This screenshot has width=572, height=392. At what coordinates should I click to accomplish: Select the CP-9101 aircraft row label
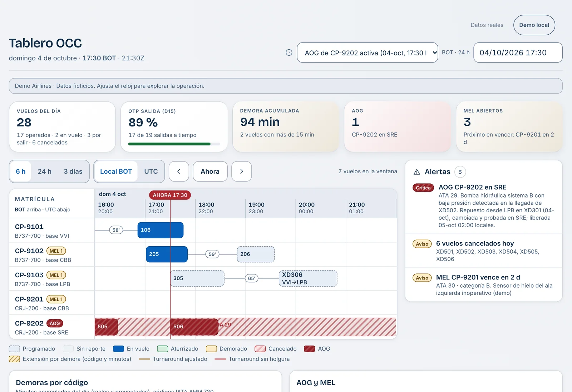[x=52, y=230]
